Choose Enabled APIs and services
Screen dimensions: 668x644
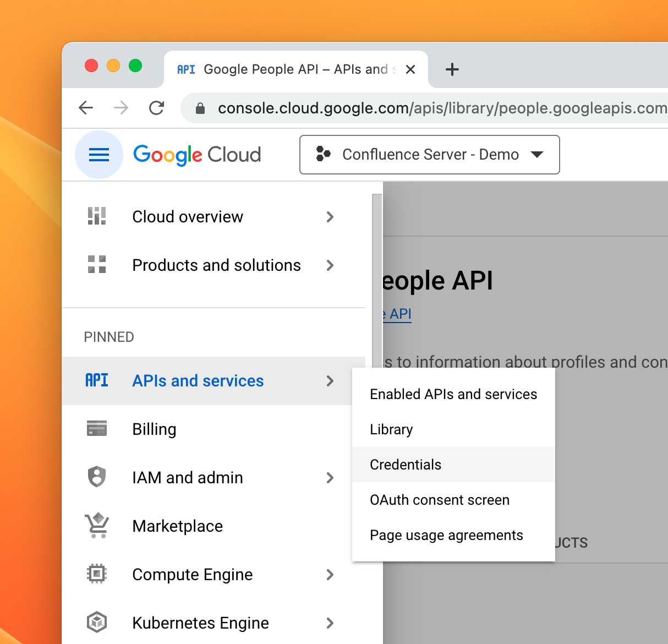[x=453, y=394]
